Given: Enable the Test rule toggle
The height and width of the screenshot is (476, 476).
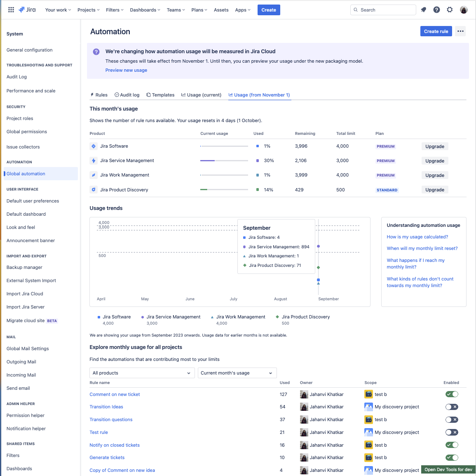Looking at the screenshot, I should pyautogui.click(x=451, y=432).
